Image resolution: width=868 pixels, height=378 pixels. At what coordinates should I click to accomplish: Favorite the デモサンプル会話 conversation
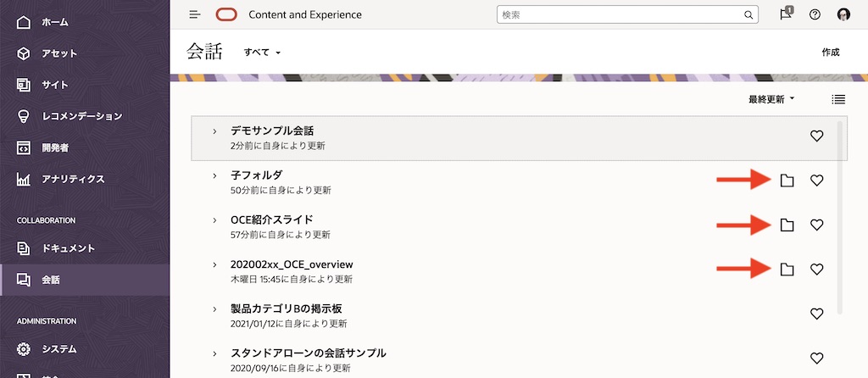pyautogui.click(x=816, y=136)
